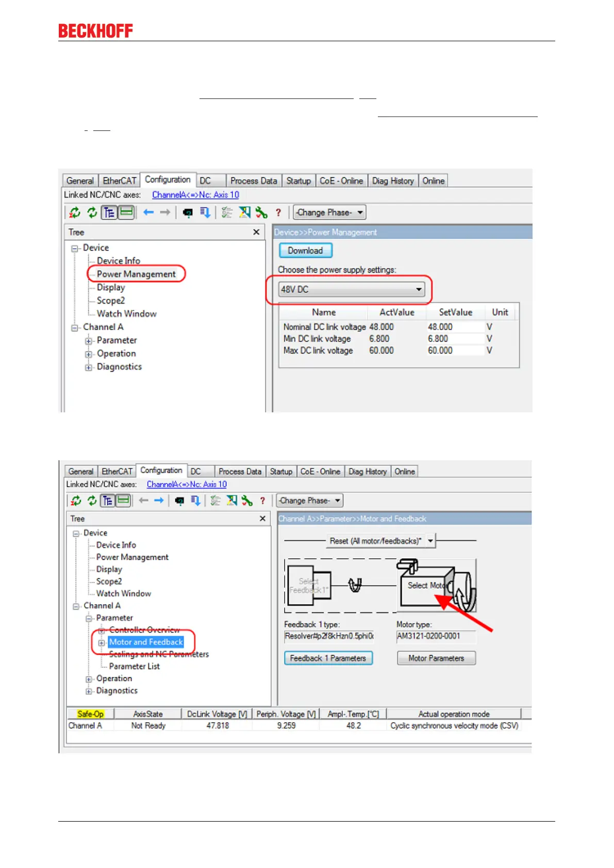Switch to EtherCAT tab in Power Management screenshot
Viewport: 614px width, 868px height.
point(120,181)
